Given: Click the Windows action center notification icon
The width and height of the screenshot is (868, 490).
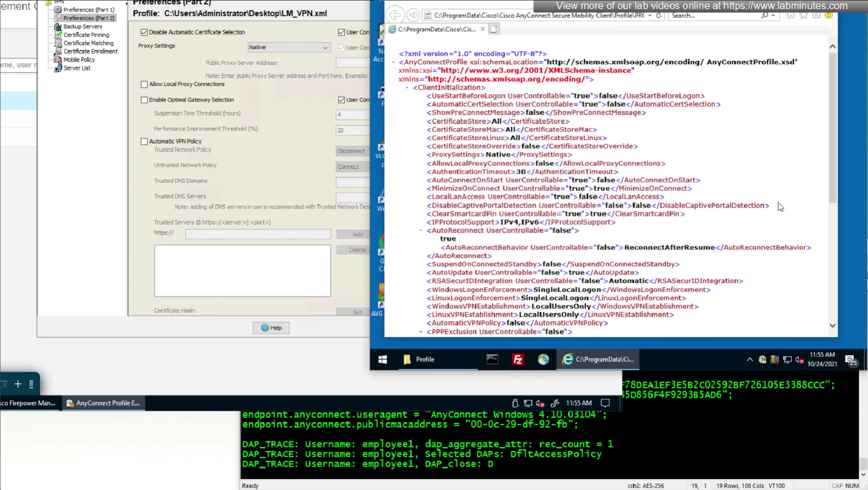Looking at the screenshot, I should 851,360.
